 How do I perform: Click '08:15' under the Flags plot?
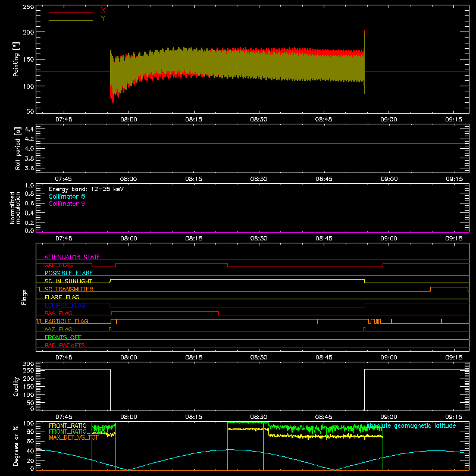194,358
